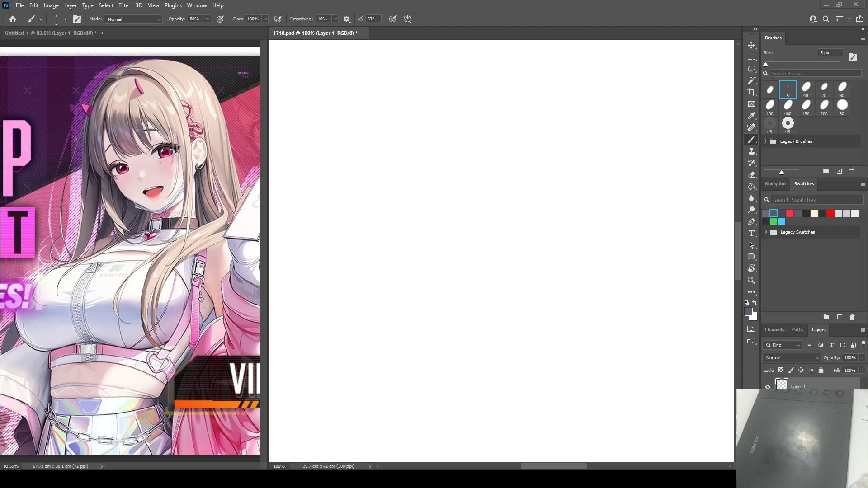Open Brushes panel menu
This screenshot has height=488, width=868.
coord(863,38)
